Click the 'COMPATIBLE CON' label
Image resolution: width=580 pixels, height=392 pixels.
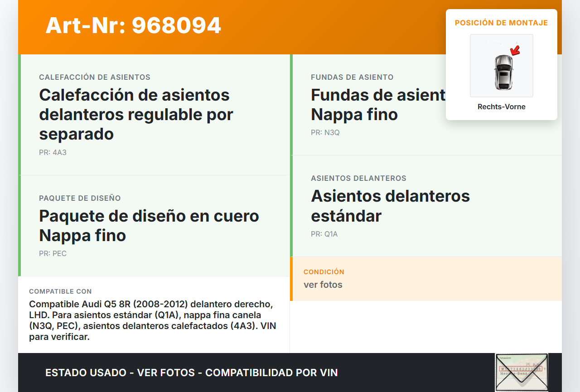pyautogui.click(x=60, y=291)
